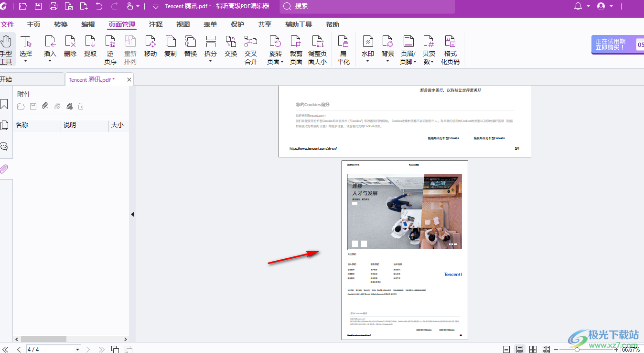Screen dimensions: 644x353
Task: Replace pages using 替换
Action: pyautogui.click(x=191, y=46)
